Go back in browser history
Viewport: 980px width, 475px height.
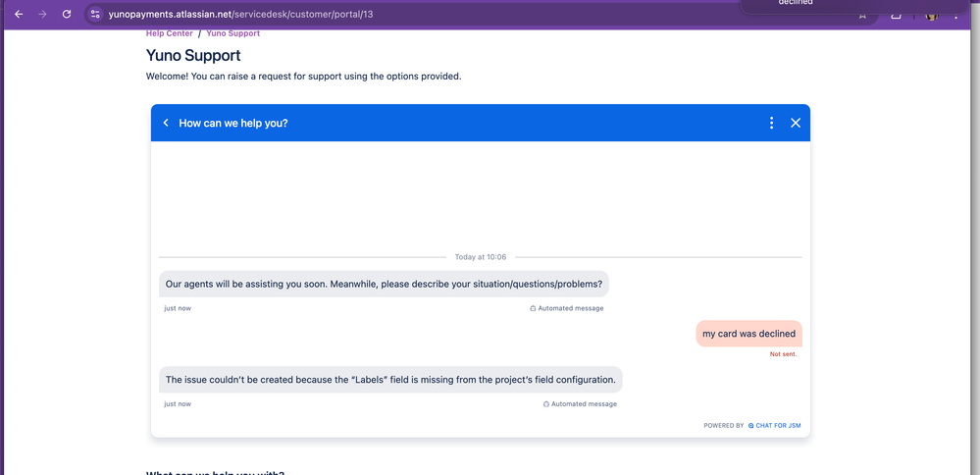(19, 14)
